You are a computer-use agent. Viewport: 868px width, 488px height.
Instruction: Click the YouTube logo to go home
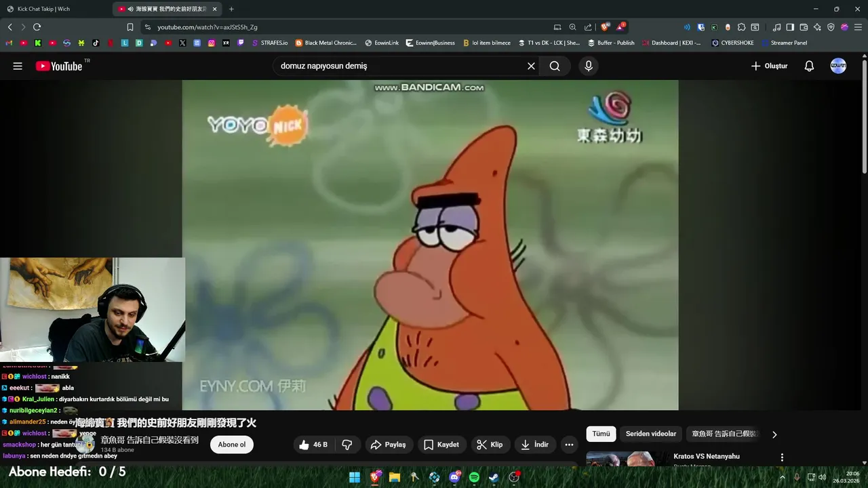tap(59, 66)
